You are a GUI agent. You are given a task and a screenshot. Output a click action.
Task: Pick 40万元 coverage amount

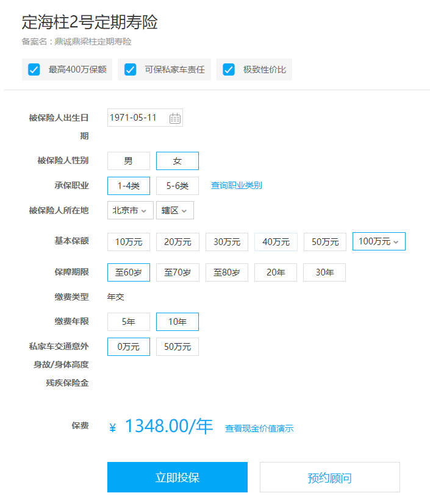click(276, 242)
